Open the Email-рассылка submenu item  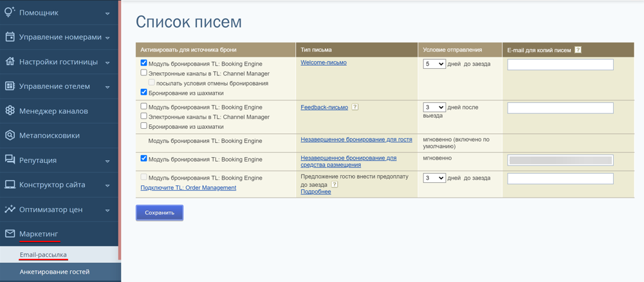coord(59,255)
